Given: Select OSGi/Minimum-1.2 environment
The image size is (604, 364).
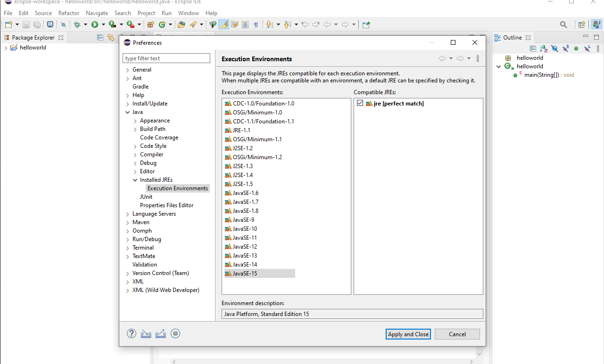Looking at the screenshot, I should tap(253, 157).
